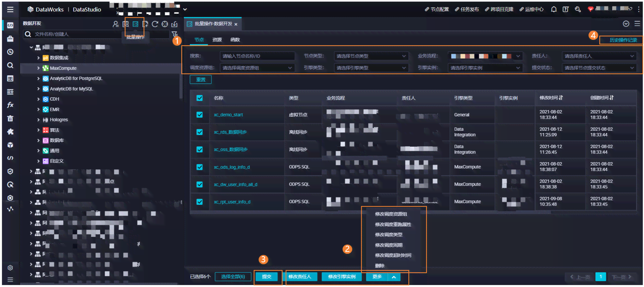
Task: Switch to the 函数 tab
Action: tap(235, 40)
